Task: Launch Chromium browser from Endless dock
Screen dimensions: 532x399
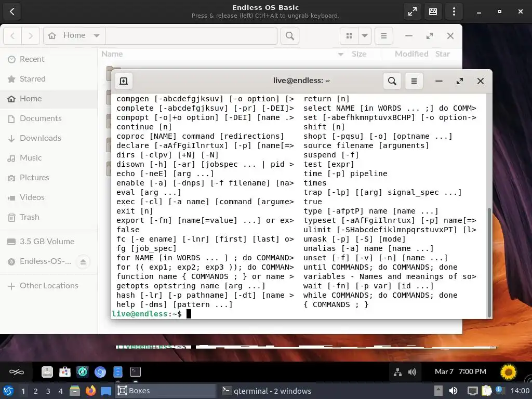Action: click(100, 372)
